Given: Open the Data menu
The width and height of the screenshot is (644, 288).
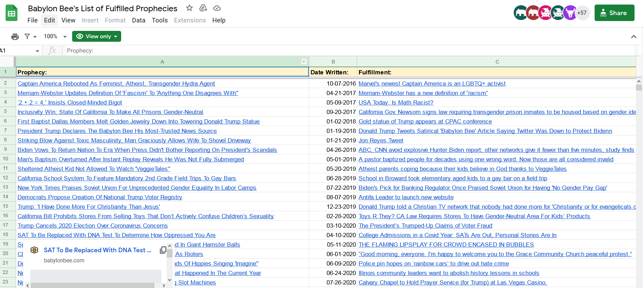Looking at the screenshot, I should coord(139,20).
